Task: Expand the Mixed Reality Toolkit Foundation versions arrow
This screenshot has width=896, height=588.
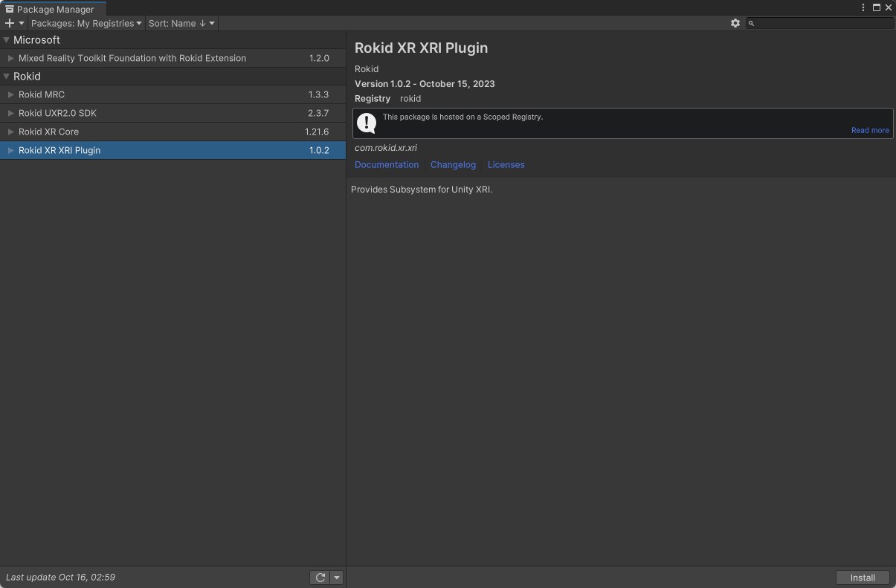Action: [x=10, y=58]
